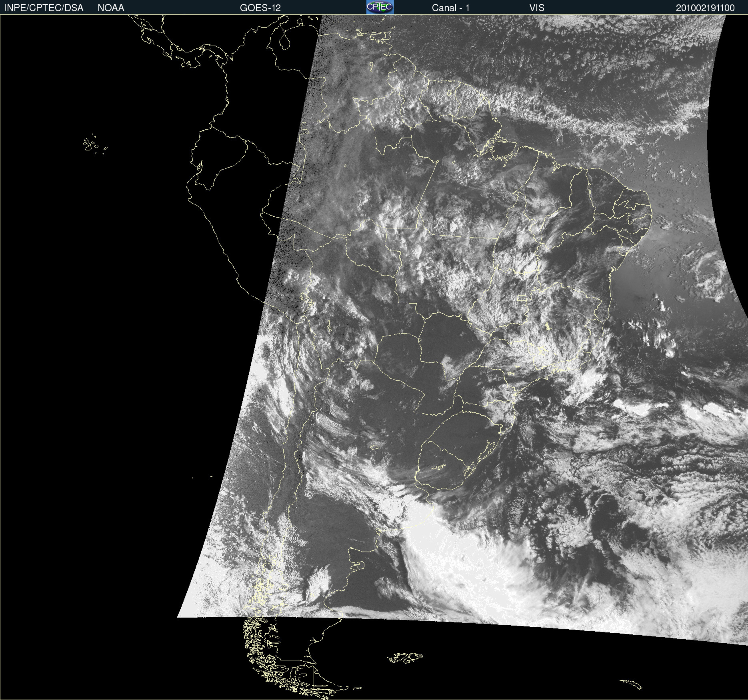Click the GOES-12 satellite name label
Screen dimensions: 748x700
[260, 8]
